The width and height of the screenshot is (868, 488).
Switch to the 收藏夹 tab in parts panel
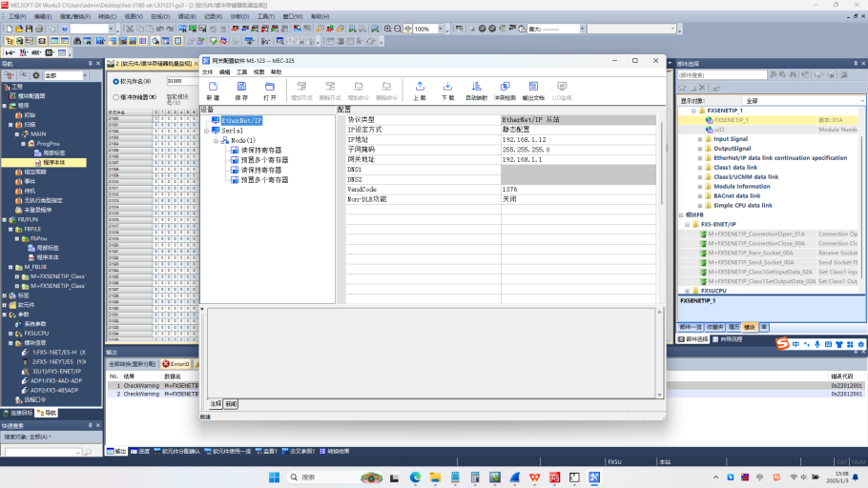tap(715, 327)
